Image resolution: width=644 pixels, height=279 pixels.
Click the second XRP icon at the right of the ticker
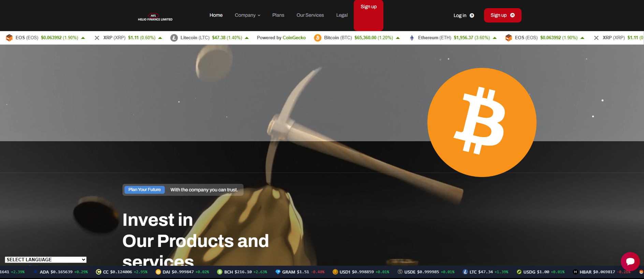point(596,38)
